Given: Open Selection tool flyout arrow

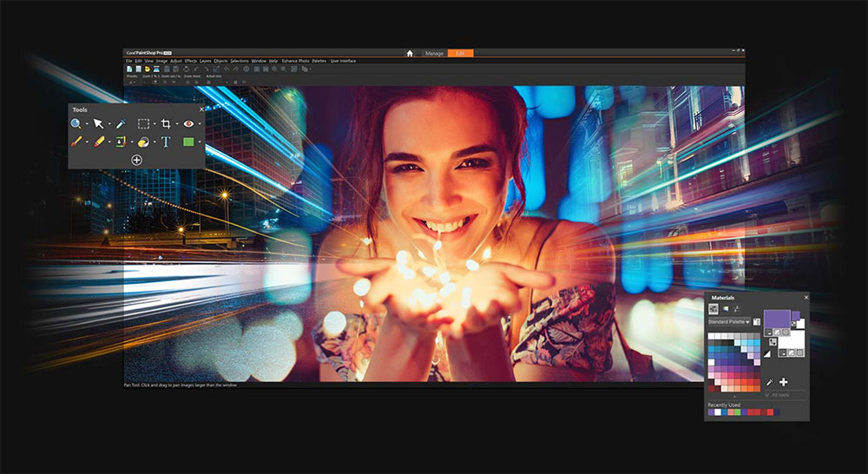Looking at the screenshot, I should 154,124.
